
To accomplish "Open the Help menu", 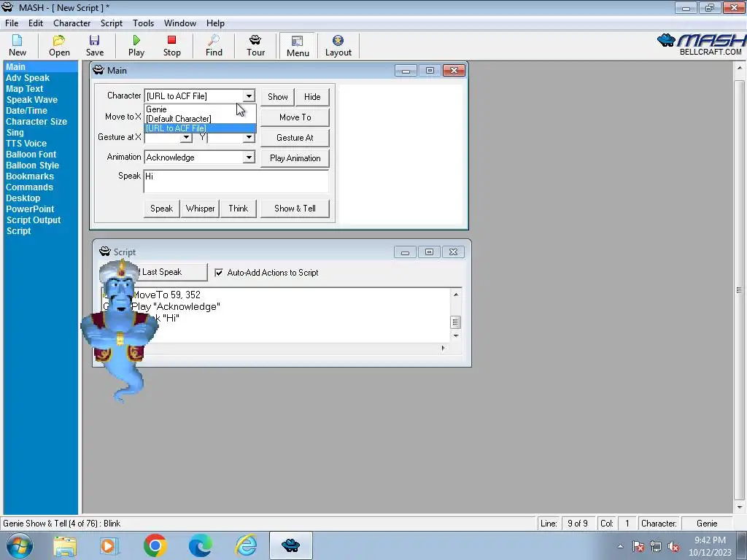I will pos(215,23).
